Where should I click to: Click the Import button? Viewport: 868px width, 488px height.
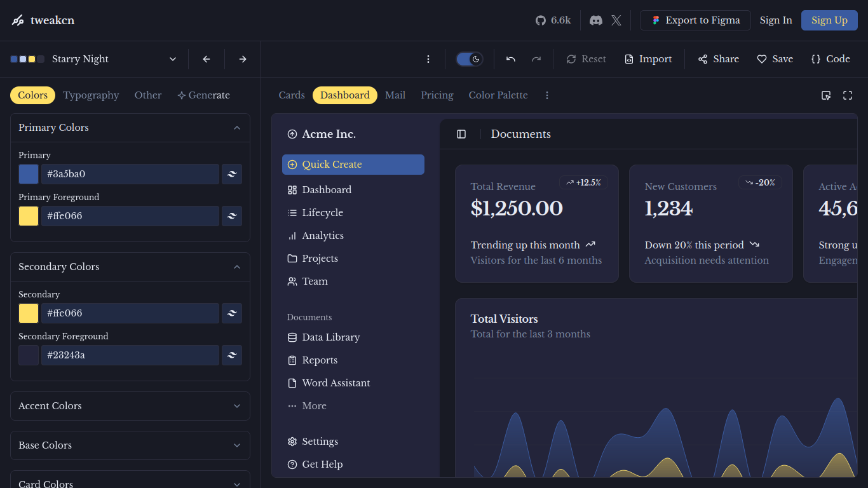click(648, 59)
